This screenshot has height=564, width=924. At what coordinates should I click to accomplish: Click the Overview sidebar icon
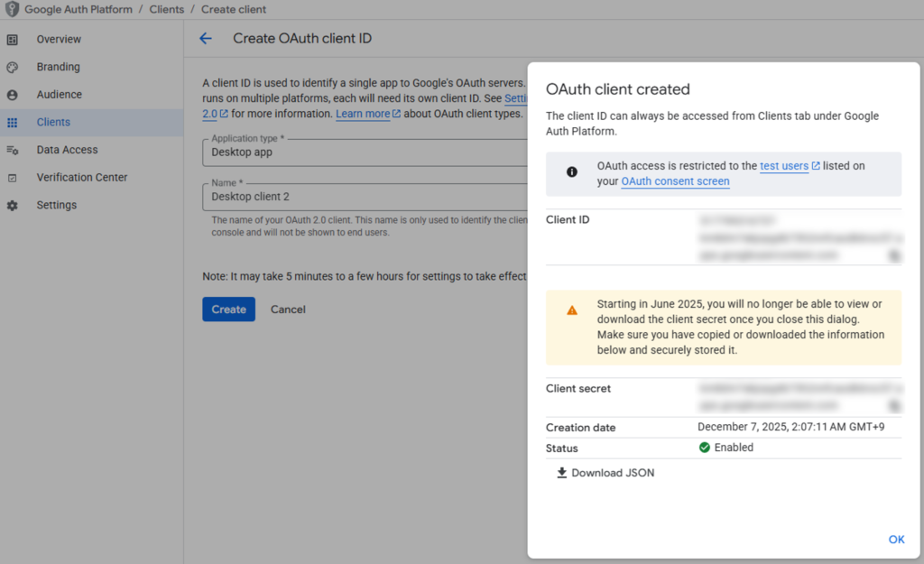point(13,40)
